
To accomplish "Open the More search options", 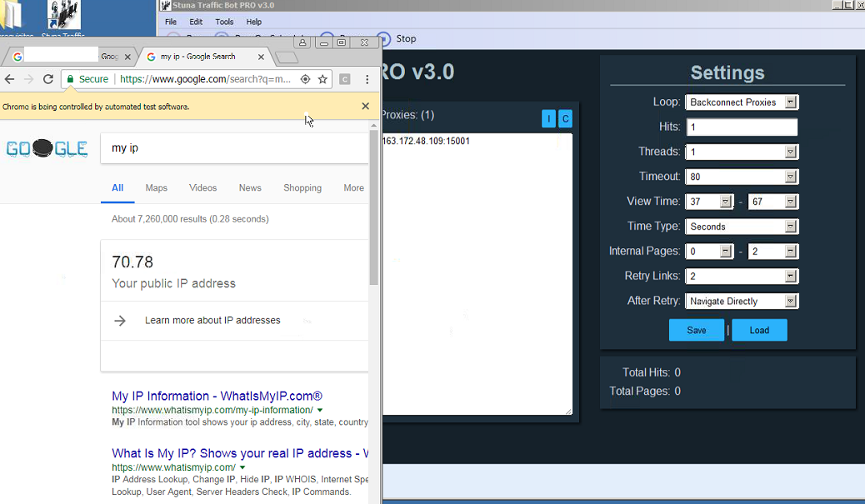I will tap(353, 188).
